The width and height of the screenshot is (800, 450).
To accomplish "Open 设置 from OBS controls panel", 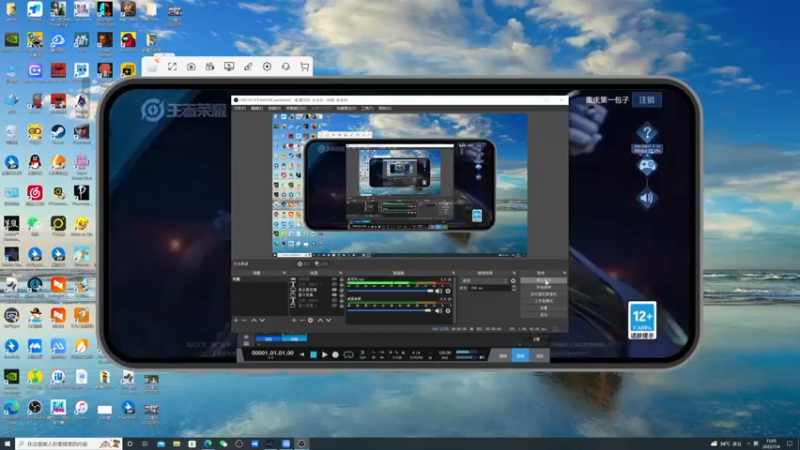I will 543,308.
